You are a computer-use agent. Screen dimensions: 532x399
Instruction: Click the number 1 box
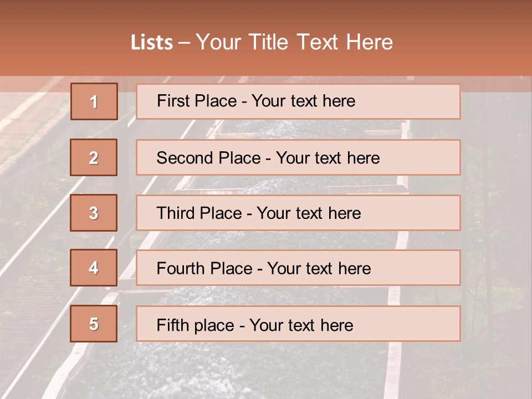click(x=94, y=101)
